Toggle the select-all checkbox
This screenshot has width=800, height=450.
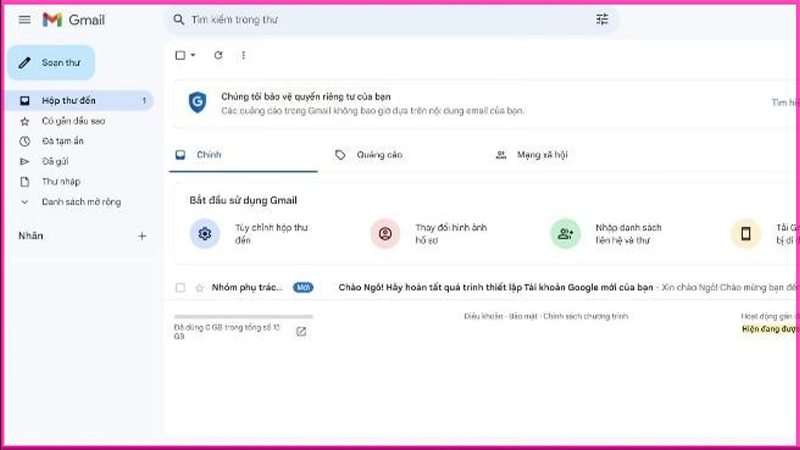(x=180, y=55)
